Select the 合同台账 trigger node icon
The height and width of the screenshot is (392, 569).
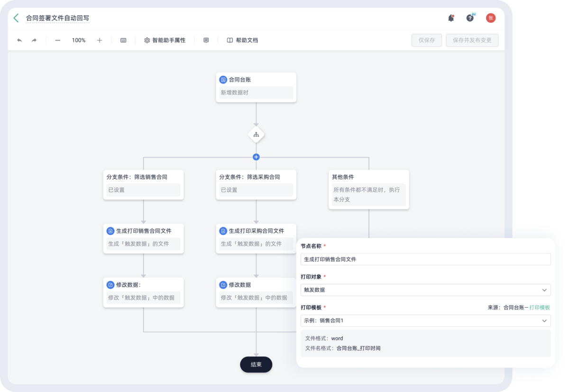point(223,80)
